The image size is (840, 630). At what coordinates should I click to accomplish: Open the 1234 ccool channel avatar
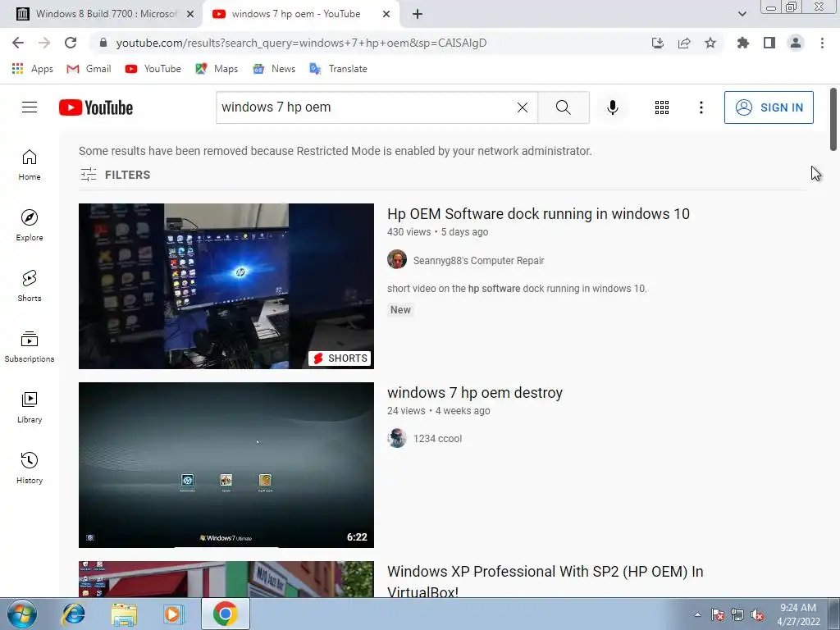(x=397, y=438)
